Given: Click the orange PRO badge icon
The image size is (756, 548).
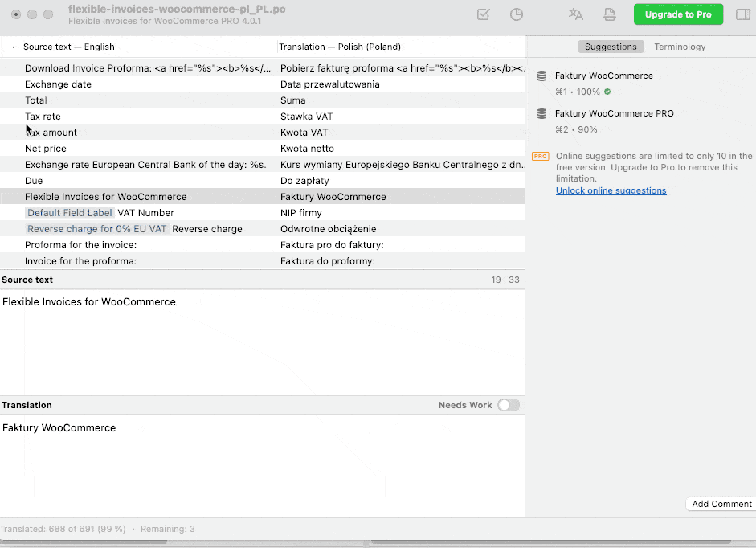Looking at the screenshot, I should click(x=541, y=157).
